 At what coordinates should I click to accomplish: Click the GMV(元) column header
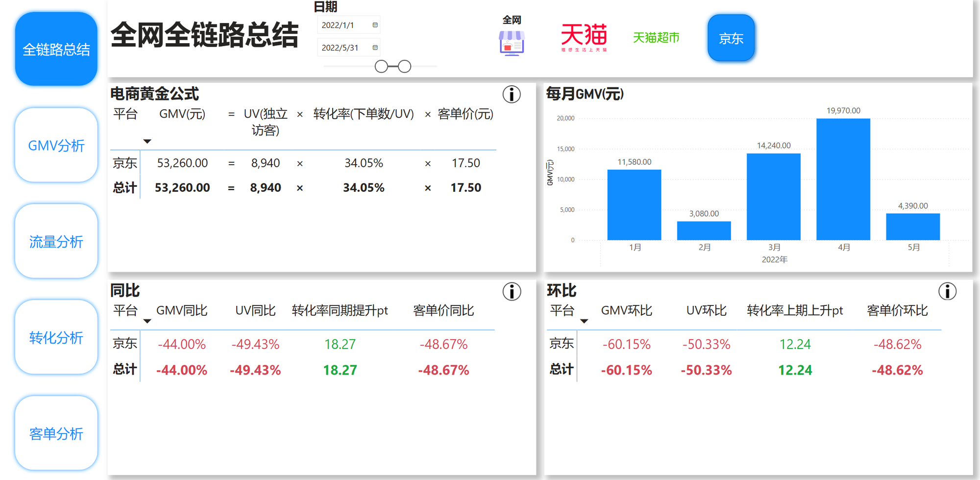click(182, 114)
